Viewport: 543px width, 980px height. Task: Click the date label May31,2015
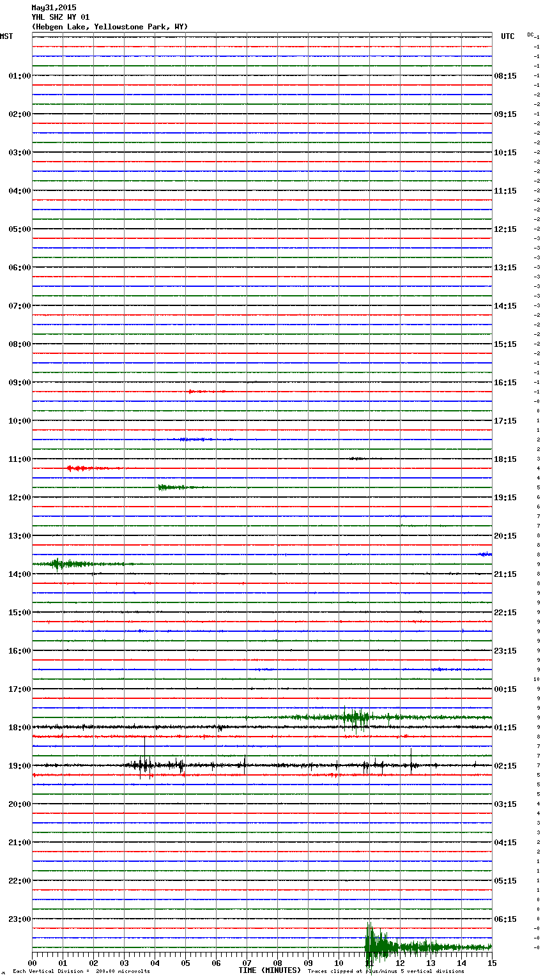click(x=54, y=8)
